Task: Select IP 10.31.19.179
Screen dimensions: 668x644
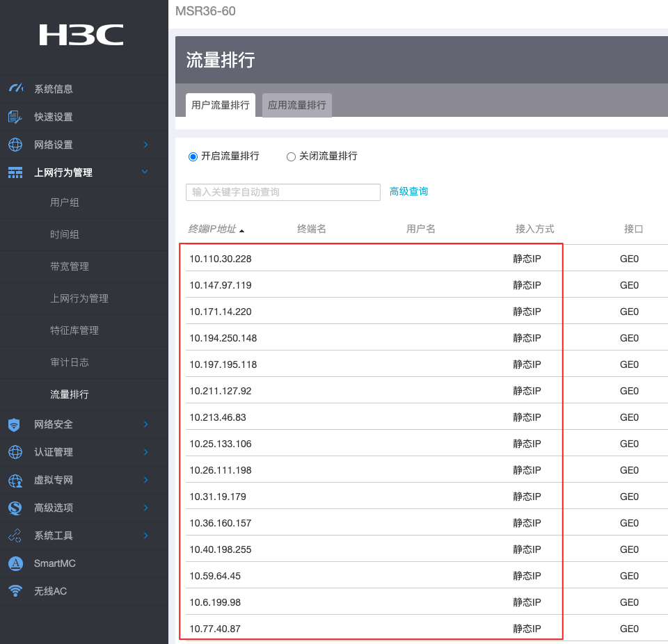Action: coord(218,496)
